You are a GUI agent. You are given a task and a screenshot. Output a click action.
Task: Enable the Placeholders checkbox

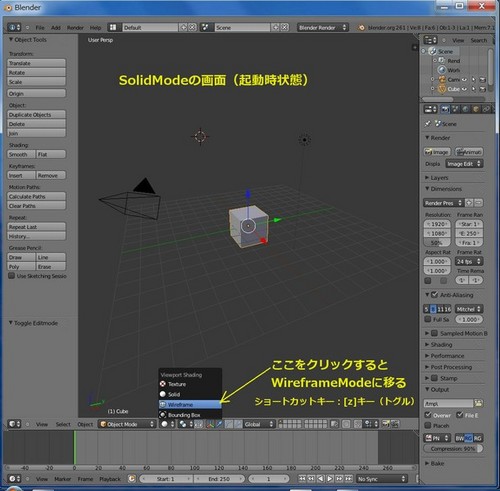click(x=428, y=425)
